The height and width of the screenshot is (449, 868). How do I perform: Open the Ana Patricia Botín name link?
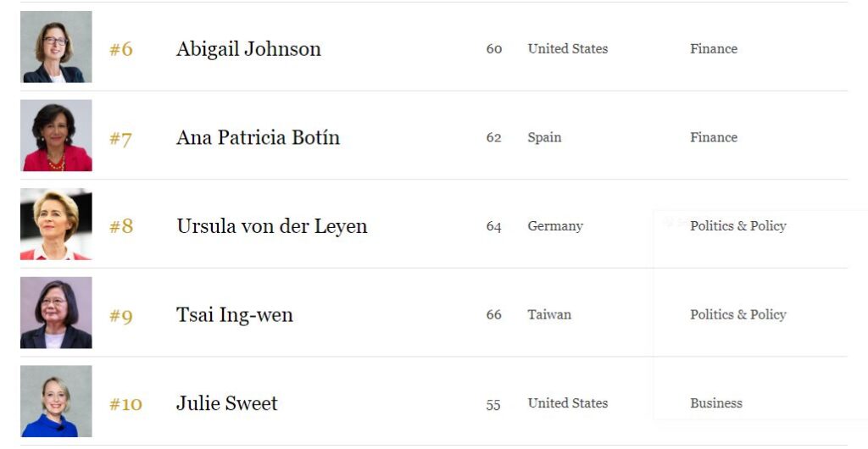coord(258,137)
